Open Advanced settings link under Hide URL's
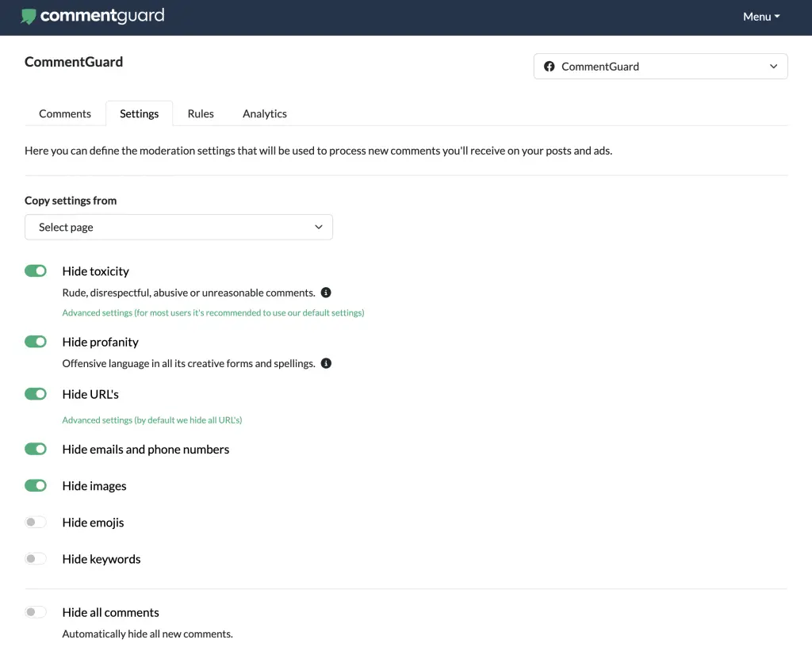This screenshot has height=655, width=812. [x=151, y=419]
